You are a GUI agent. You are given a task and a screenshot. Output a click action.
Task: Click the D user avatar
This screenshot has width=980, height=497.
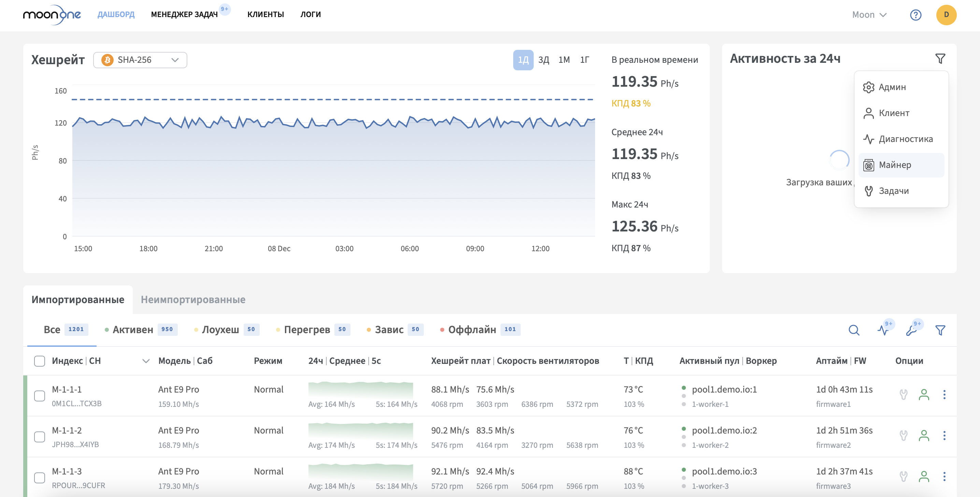click(x=946, y=15)
